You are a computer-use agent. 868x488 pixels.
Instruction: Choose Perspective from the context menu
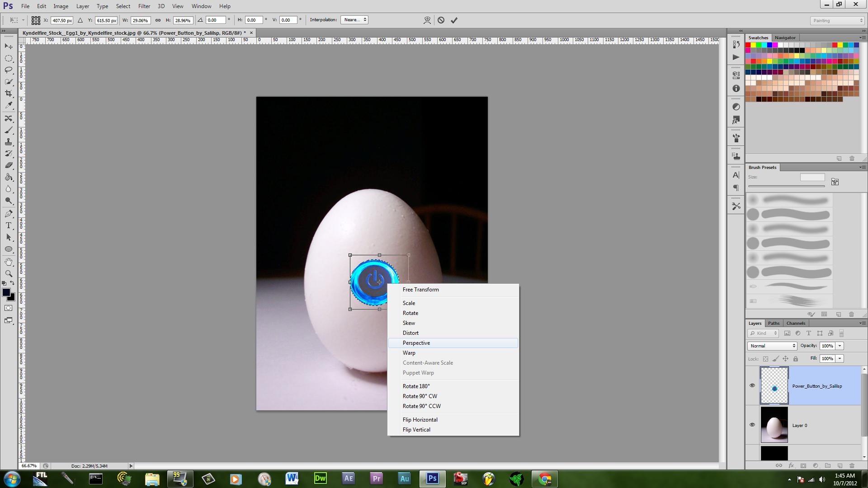coord(416,343)
